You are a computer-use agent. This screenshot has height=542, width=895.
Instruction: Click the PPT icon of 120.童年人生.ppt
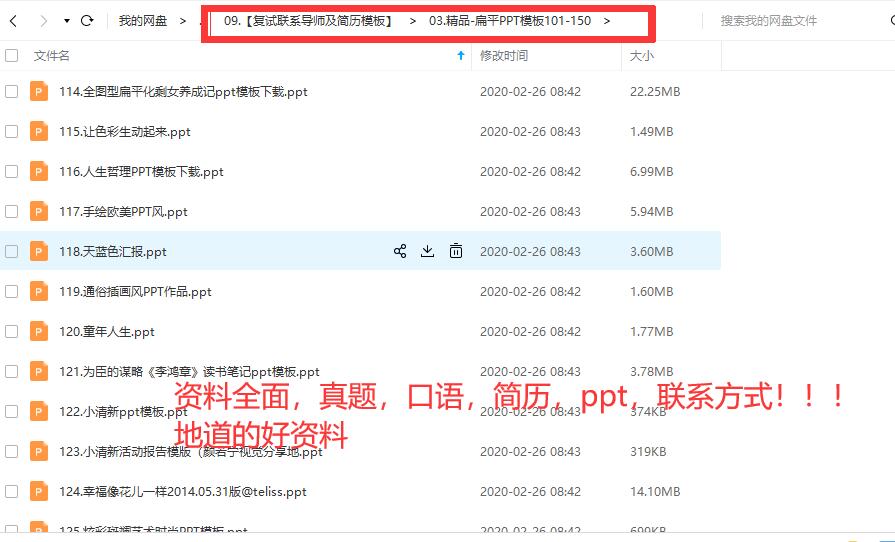(39, 331)
